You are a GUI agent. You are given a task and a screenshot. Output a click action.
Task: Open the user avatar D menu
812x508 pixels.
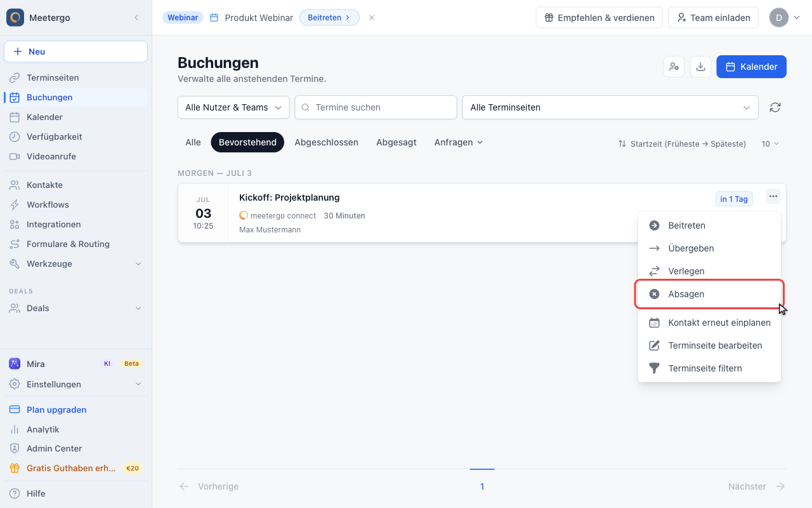point(784,18)
